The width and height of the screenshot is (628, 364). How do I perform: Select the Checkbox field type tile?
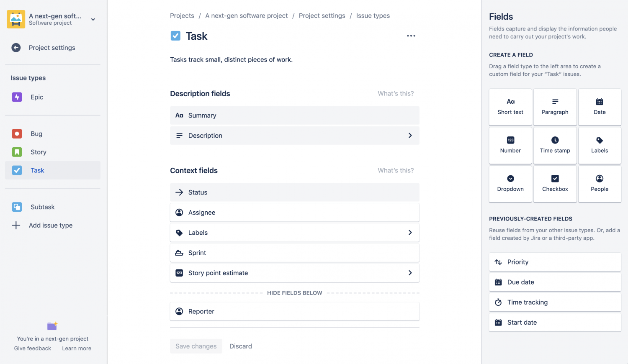point(555,184)
